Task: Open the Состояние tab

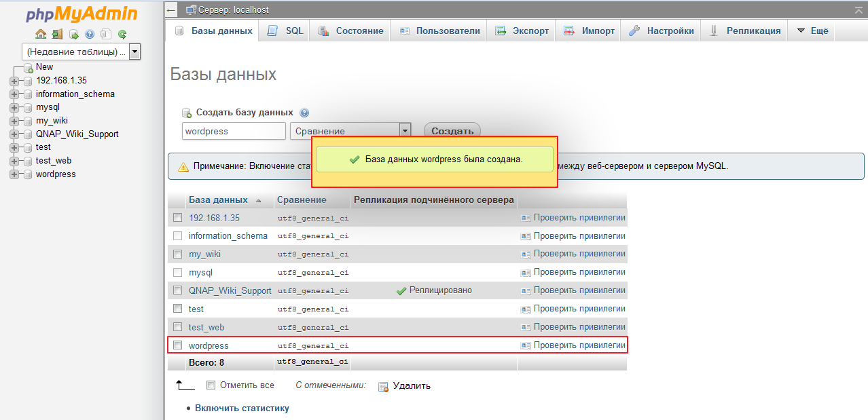Action: tap(350, 31)
